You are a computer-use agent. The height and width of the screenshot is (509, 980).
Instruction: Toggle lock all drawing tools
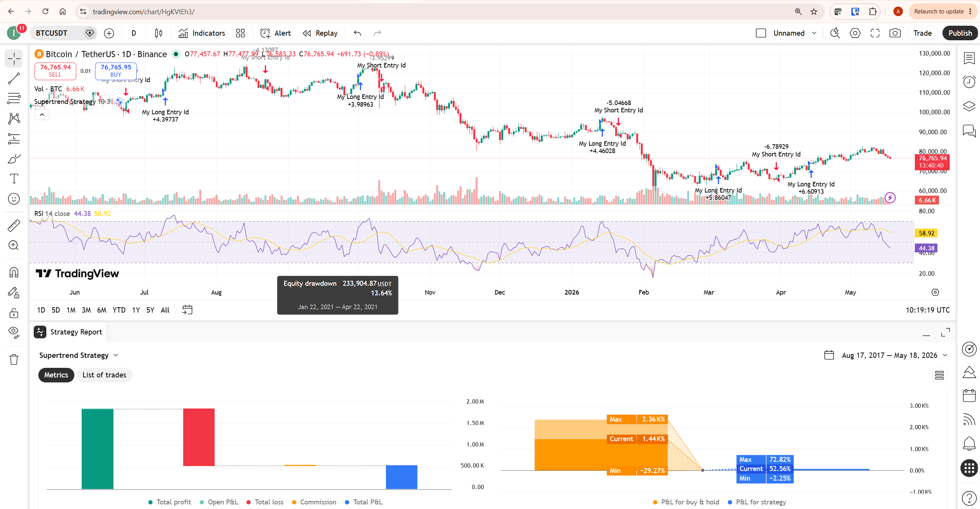pyautogui.click(x=14, y=313)
